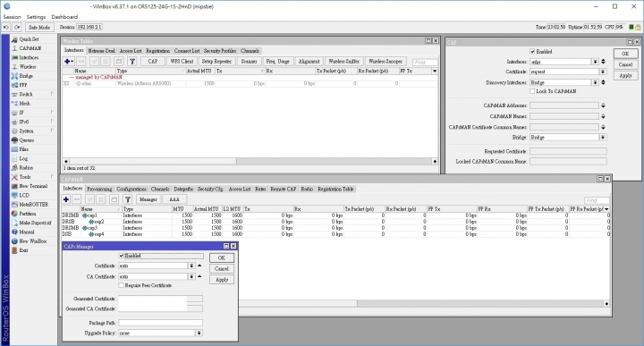The image size is (644, 346).
Task: Open the Session menu
Action: pyautogui.click(x=12, y=17)
